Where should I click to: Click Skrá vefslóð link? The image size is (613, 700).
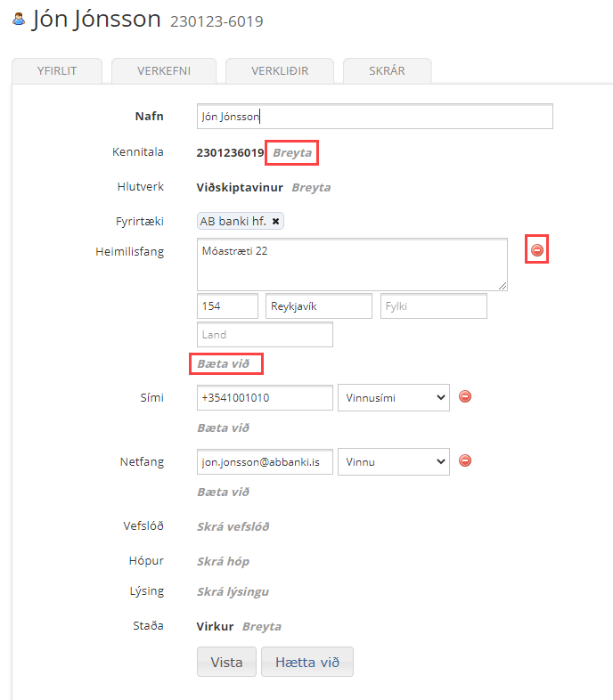[233, 526]
